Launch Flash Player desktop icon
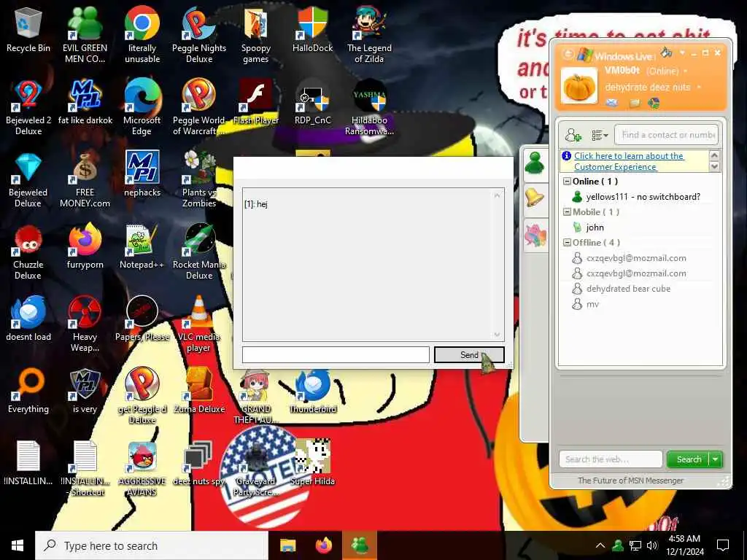The height and width of the screenshot is (560, 747). click(256, 102)
